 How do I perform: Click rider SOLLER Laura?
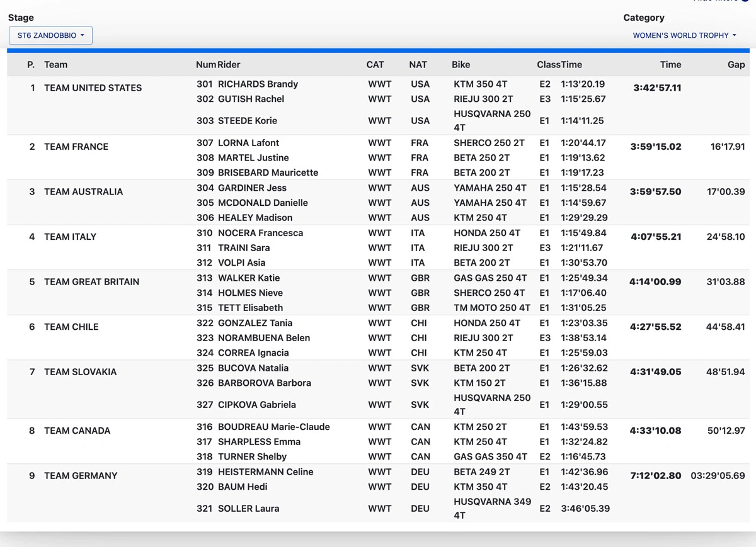248,509
